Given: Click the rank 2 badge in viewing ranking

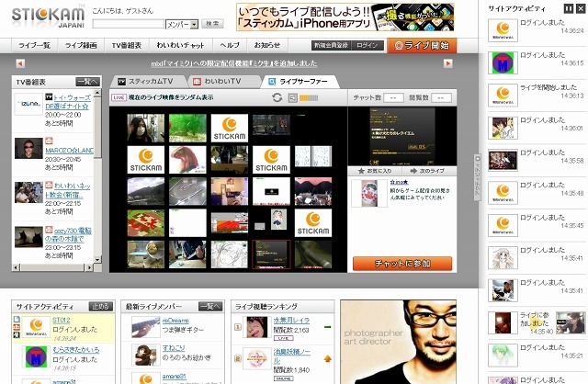Looking at the screenshot, I should (x=237, y=359).
